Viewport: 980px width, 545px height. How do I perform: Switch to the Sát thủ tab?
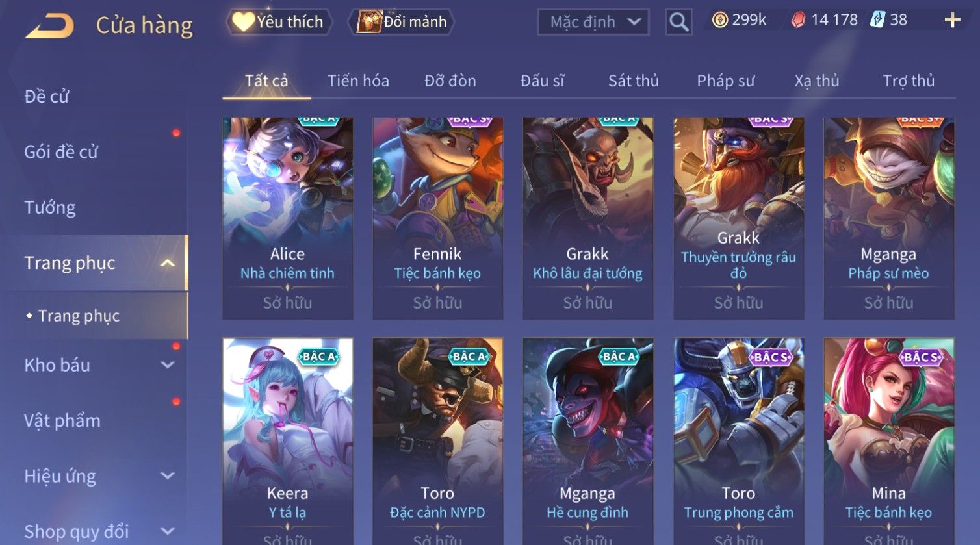pyautogui.click(x=633, y=81)
